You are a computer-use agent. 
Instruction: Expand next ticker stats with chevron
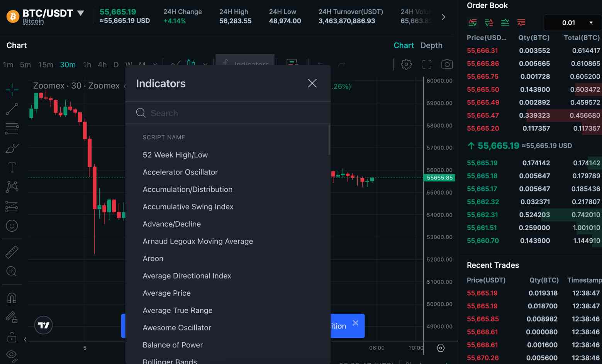[x=443, y=17]
